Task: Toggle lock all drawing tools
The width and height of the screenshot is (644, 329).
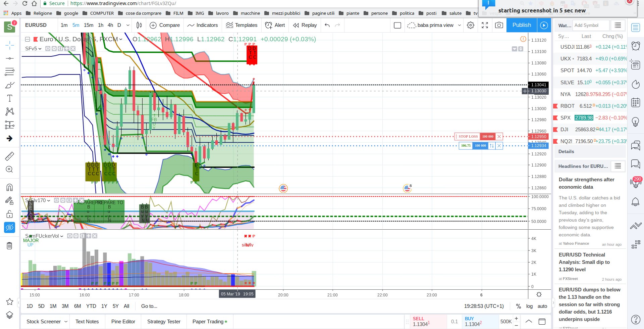Action: (10, 214)
